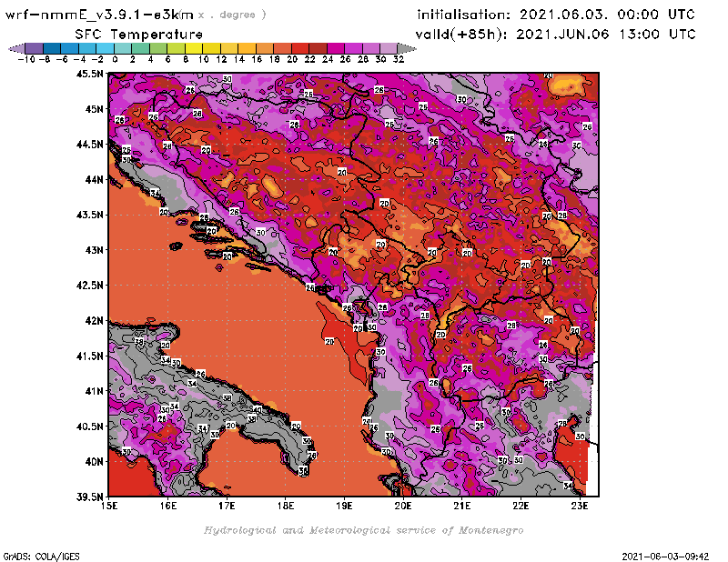This screenshot has height=562, width=728.
Task: Click the '-10' color scale value
Action: tap(26, 59)
